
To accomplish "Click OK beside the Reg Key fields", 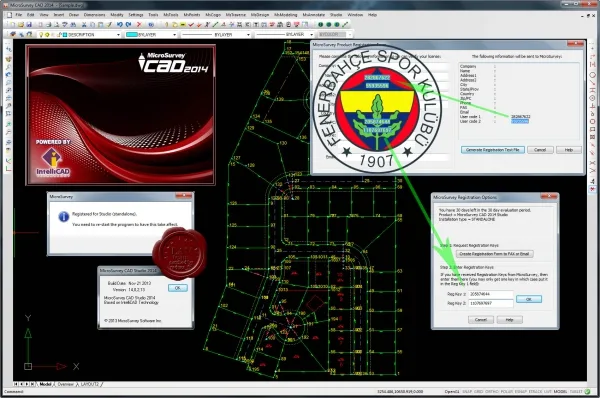I will [529, 299].
